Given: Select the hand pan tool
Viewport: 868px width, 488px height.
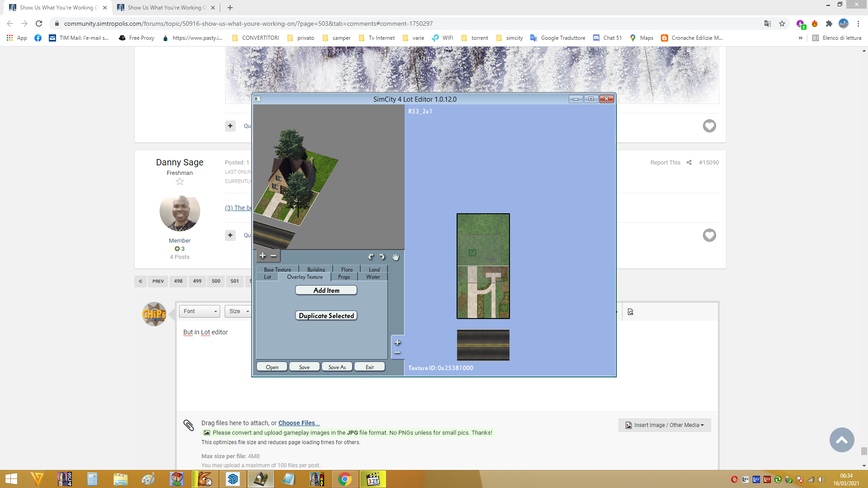Looking at the screenshot, I should pos(396,257).
